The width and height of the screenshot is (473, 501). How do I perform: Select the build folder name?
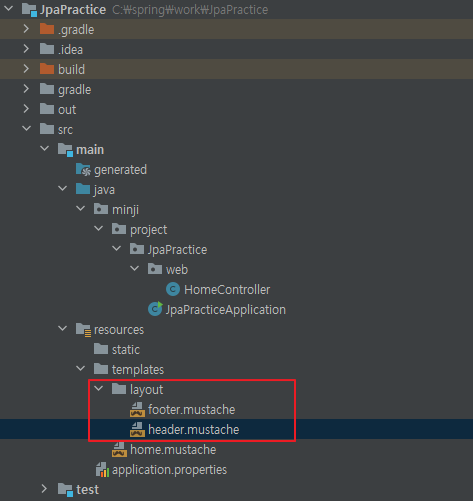coord(71,69)
